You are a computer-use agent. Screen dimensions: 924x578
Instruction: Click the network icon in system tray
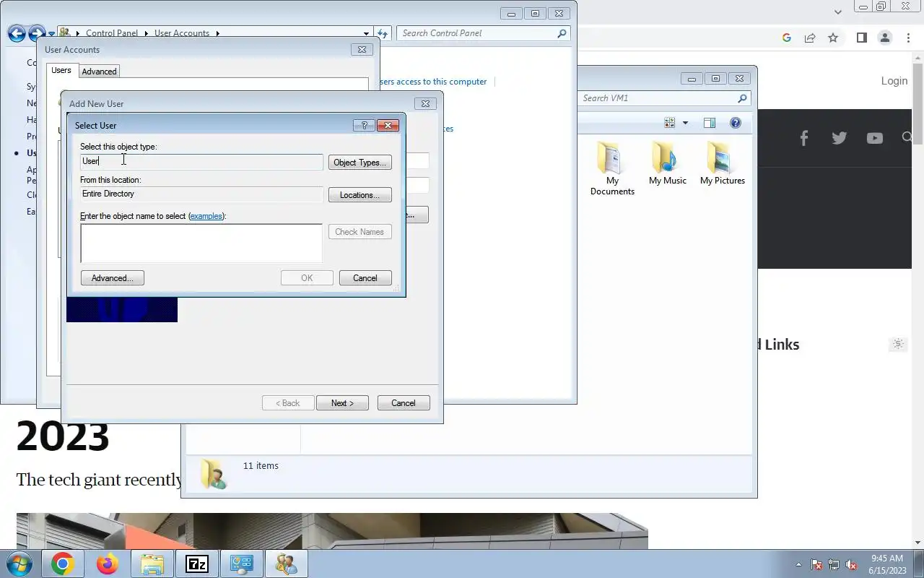(x=834, y=565)
